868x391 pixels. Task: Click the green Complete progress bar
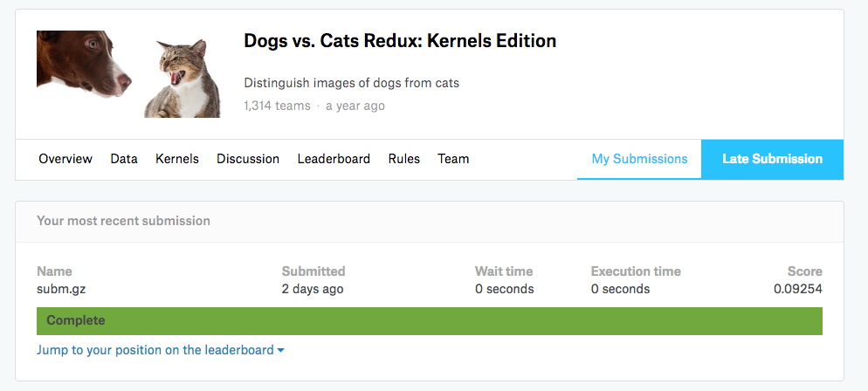pyautogui.click(x=429, y=320)
